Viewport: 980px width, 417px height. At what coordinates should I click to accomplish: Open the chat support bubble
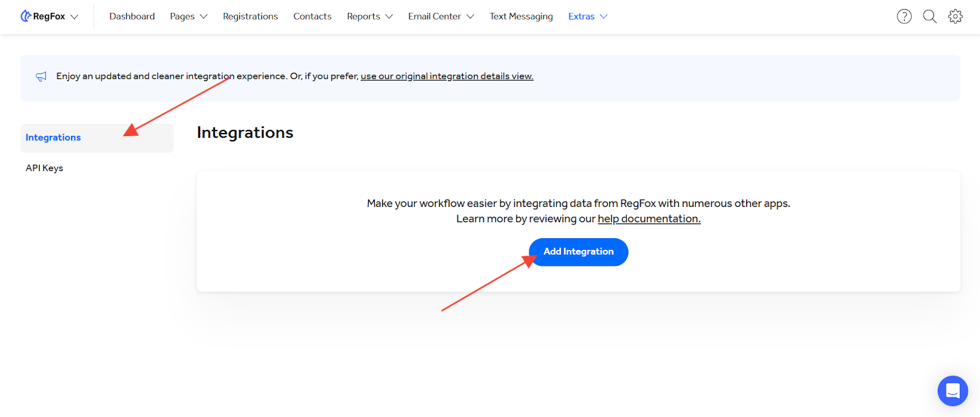click(x=952, y=391)
